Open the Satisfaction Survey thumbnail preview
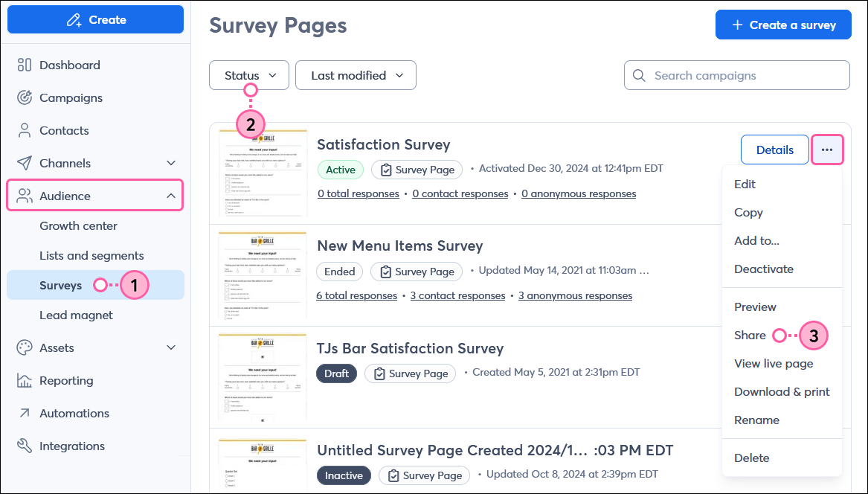The image size is (868, 494). (262, 173)
